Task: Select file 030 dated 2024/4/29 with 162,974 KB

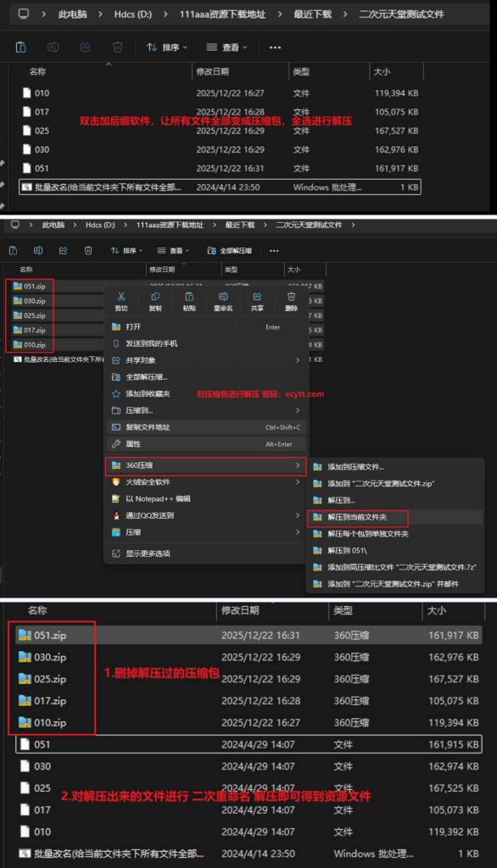Action: (x=248, y=766)
